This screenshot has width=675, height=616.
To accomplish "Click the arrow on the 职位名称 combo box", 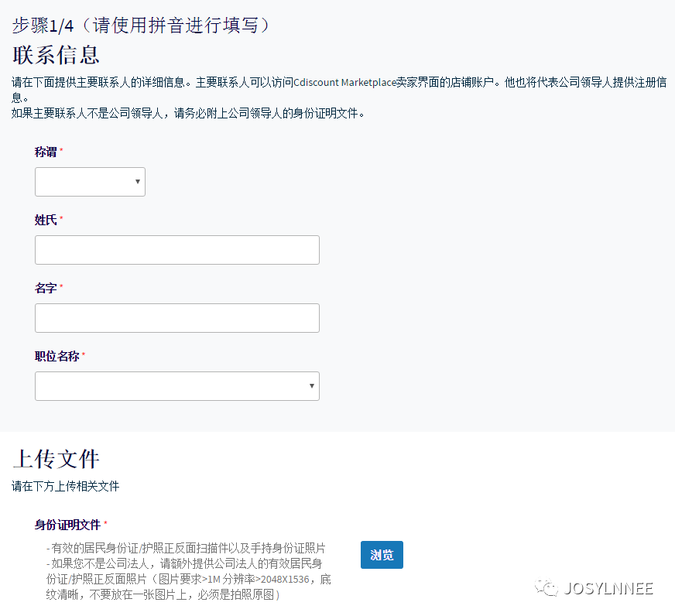I will 311,385.
